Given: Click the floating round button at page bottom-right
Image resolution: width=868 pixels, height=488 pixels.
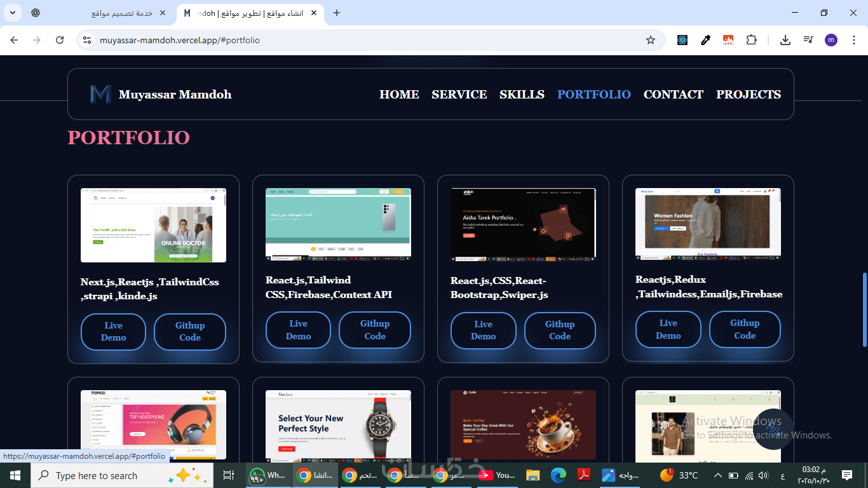Looking at the screenshot, I should point(773,429).
